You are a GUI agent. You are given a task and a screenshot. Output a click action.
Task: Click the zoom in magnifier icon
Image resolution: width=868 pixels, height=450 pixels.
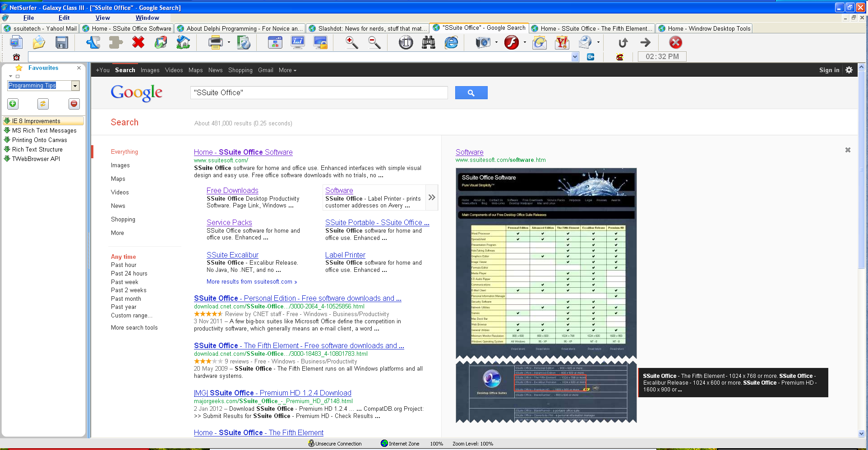click(351, 43)
